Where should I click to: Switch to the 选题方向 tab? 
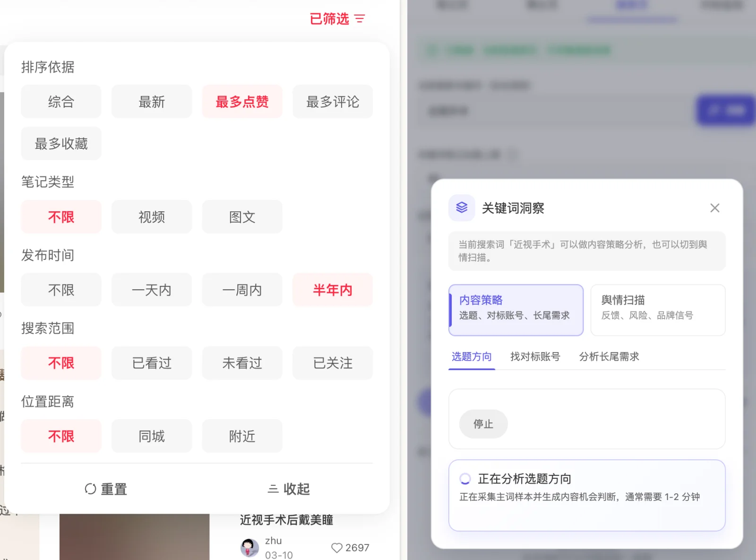[472, 357]
